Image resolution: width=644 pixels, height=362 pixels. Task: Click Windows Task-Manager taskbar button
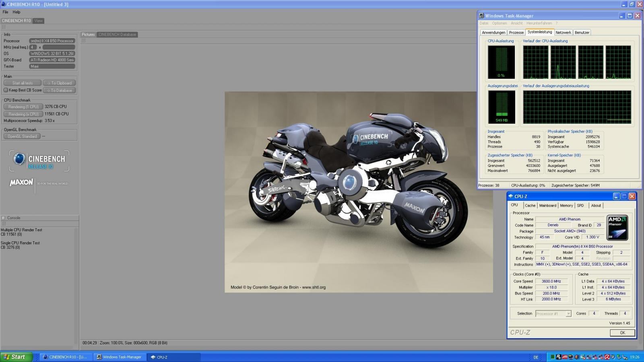(x=120, y=357)
